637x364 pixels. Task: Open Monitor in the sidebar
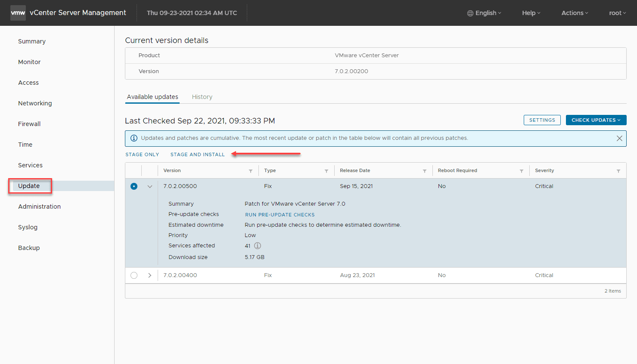pyautogui.click(x=29, y=62)
